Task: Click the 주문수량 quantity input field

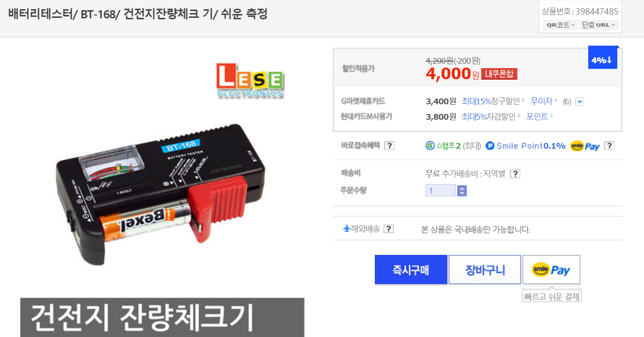Action: pos(440,190)
